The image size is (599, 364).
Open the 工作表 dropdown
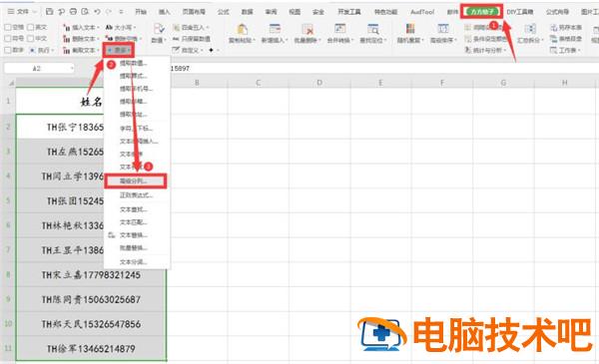tap(565, 50)
